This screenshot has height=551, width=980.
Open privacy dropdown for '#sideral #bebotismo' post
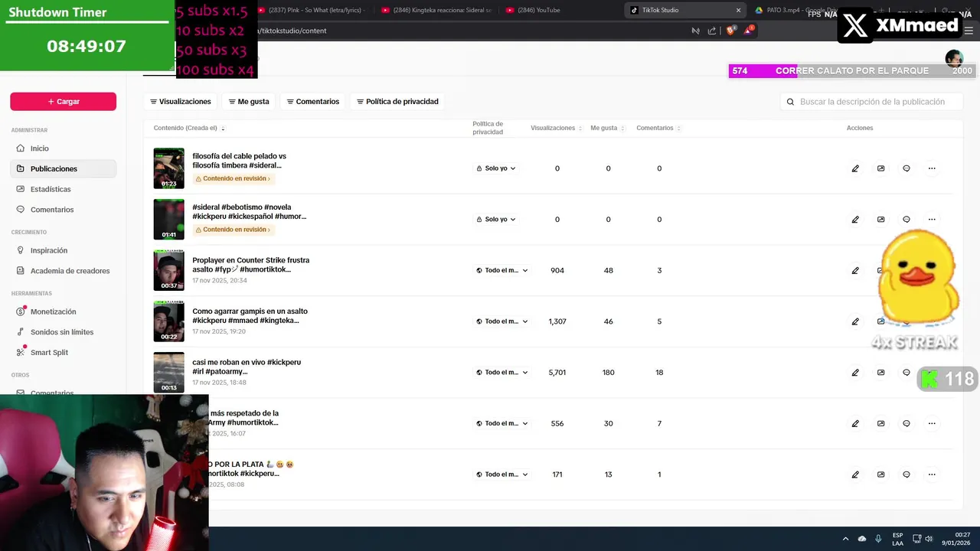(x=496, y=220)
